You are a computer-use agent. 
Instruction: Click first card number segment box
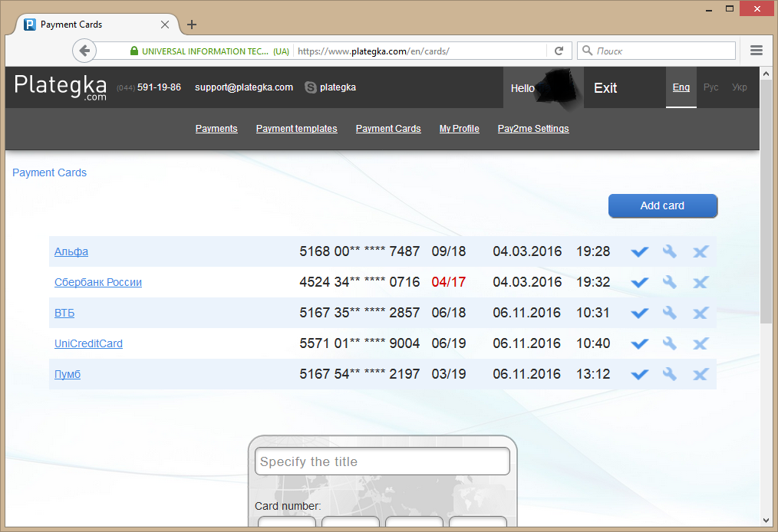[287, 521]
